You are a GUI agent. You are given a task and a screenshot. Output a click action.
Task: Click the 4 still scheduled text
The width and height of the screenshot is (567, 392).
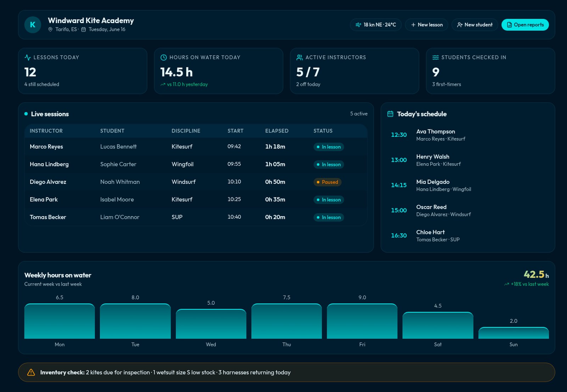click(42, 84)
